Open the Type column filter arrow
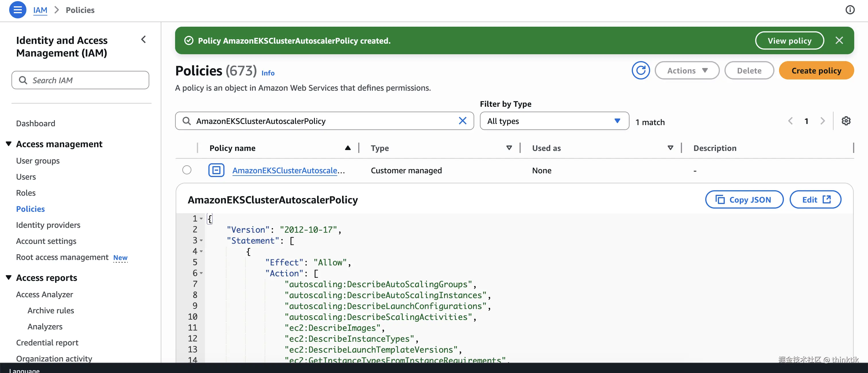Screen dimensions: 868x373 point(509,148)
